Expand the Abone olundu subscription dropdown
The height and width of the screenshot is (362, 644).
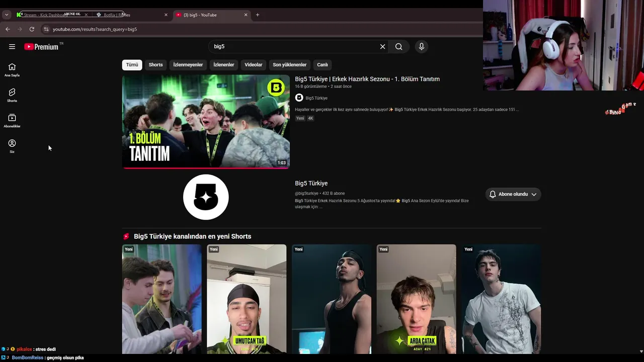pos(534,194)
